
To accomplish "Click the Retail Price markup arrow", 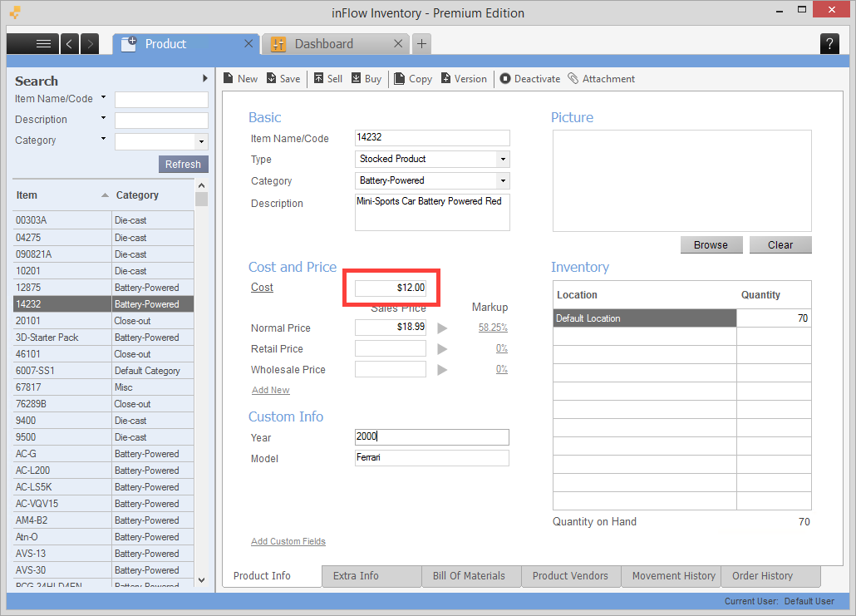I will click(x=442, y=349).
